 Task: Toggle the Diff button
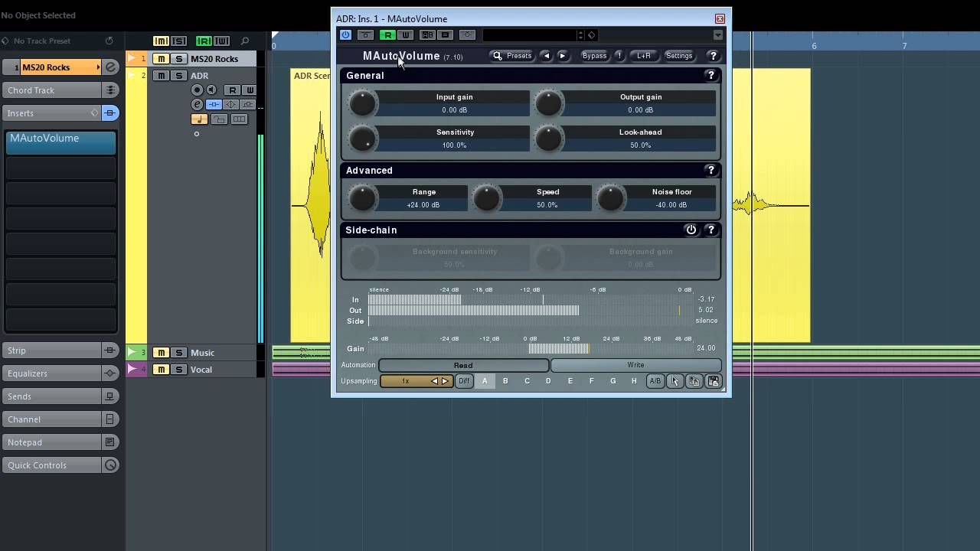tap(464, 381)
